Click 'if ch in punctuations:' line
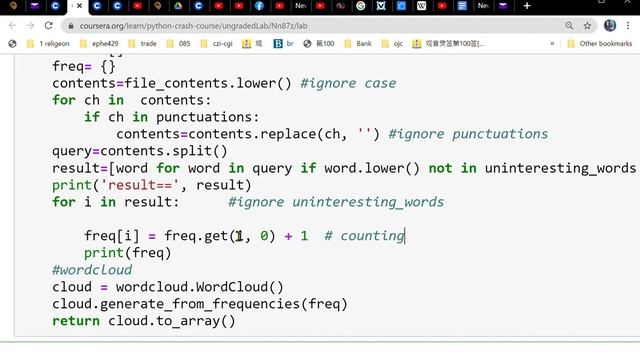The image size is (640, 360). click(171, 118)
